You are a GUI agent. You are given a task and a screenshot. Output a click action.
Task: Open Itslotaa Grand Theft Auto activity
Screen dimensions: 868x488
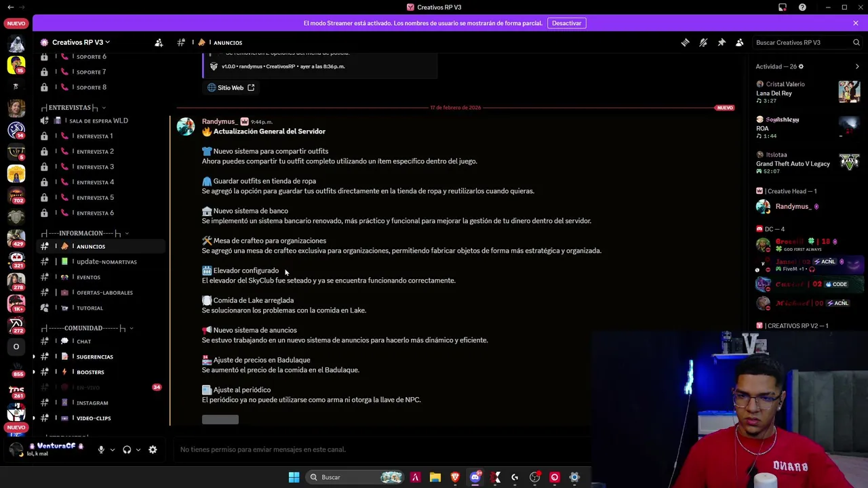click(808, 163)
